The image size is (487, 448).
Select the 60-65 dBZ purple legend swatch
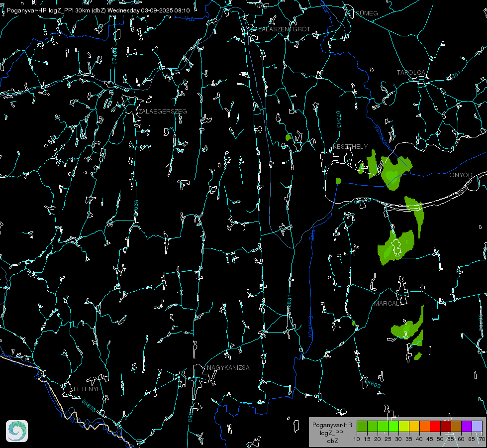(467, 427)
